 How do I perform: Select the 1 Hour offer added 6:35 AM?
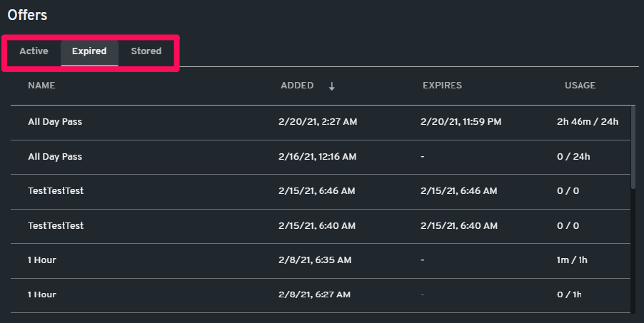click(321, 261)
